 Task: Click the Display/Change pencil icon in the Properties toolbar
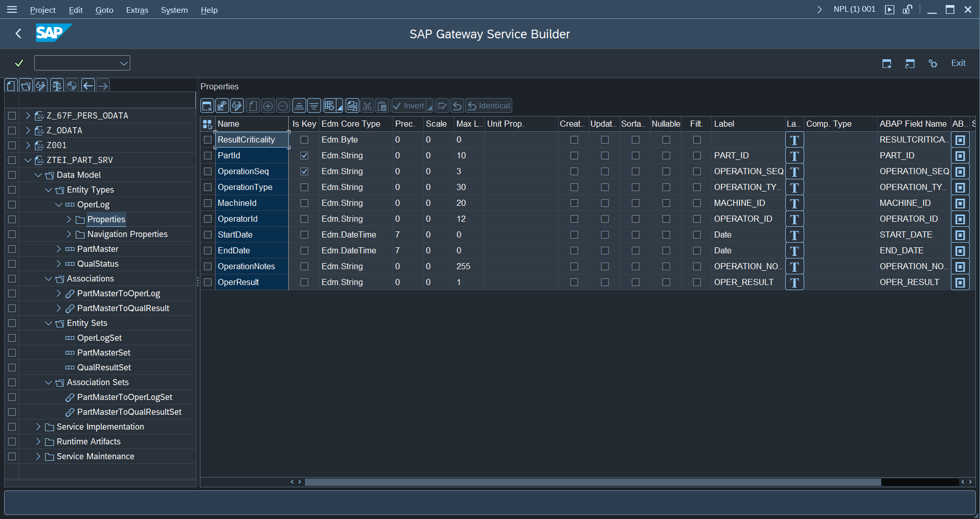point(237,106)
